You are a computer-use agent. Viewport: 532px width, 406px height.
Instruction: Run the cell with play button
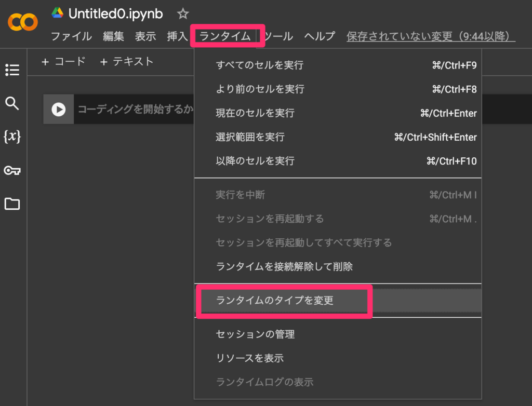58,110
